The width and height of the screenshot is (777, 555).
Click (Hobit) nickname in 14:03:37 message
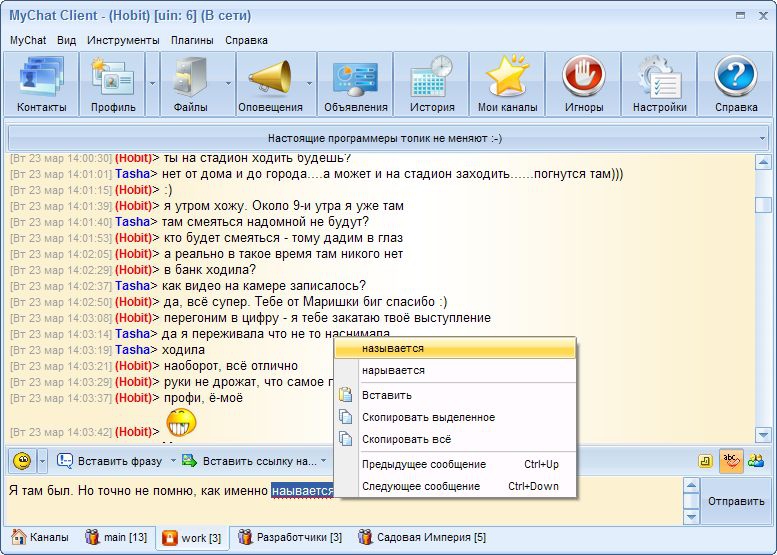pos(133,398)
